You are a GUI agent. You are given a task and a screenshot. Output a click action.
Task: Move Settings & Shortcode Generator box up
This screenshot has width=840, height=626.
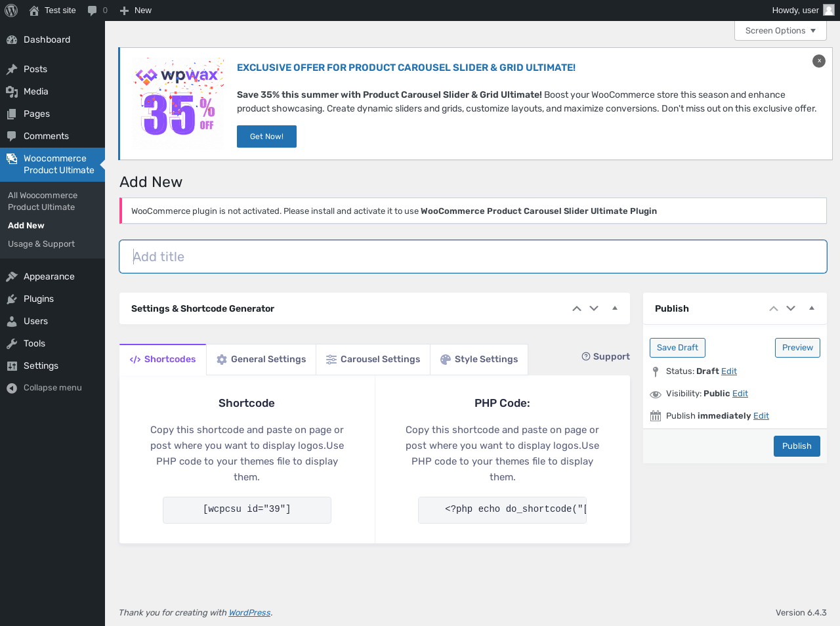point(577,308)
